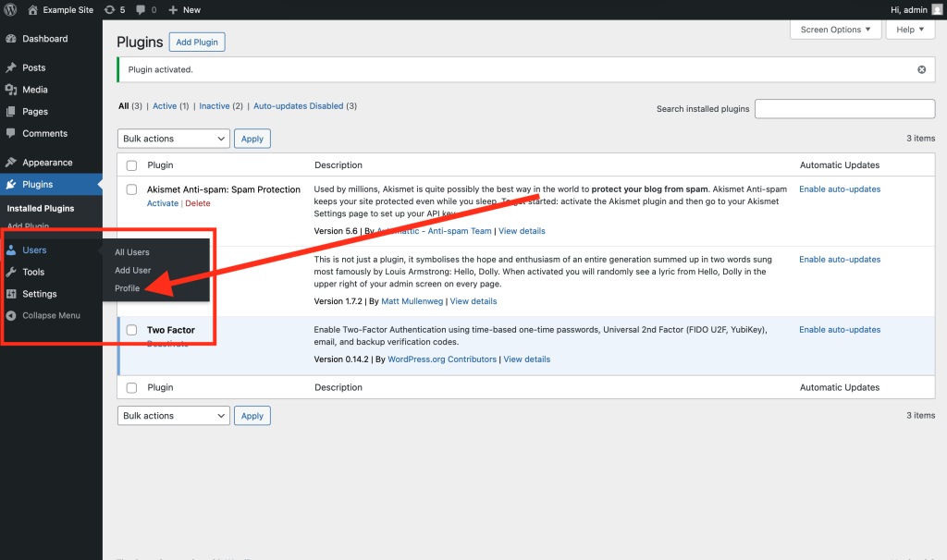Open the Tools sidebar menu

pos(33,272)
